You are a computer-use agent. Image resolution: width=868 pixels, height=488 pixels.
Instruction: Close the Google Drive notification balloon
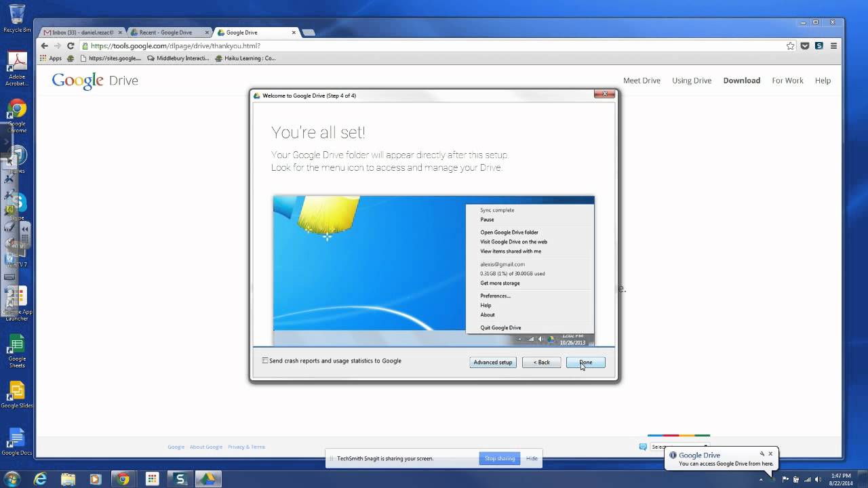point(770,453)
